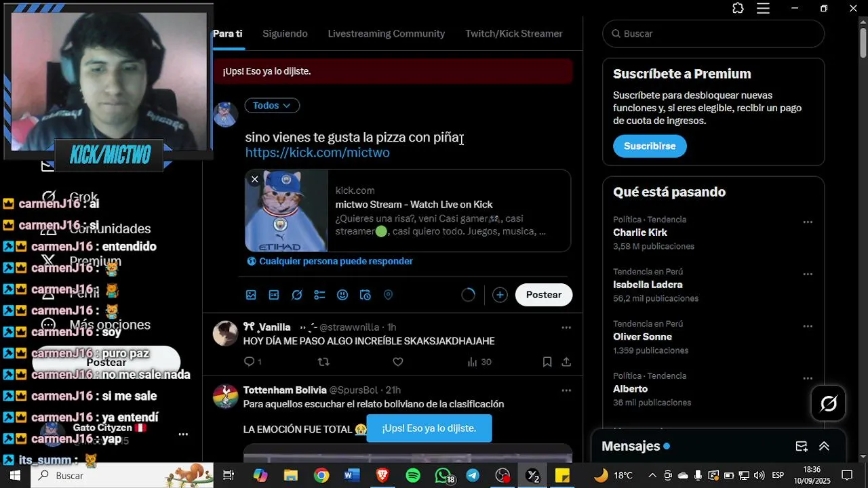The height and width of the screenshot is (488, 868).
Task: Share the Vanilla post
Action: click(x=566, y=362)
